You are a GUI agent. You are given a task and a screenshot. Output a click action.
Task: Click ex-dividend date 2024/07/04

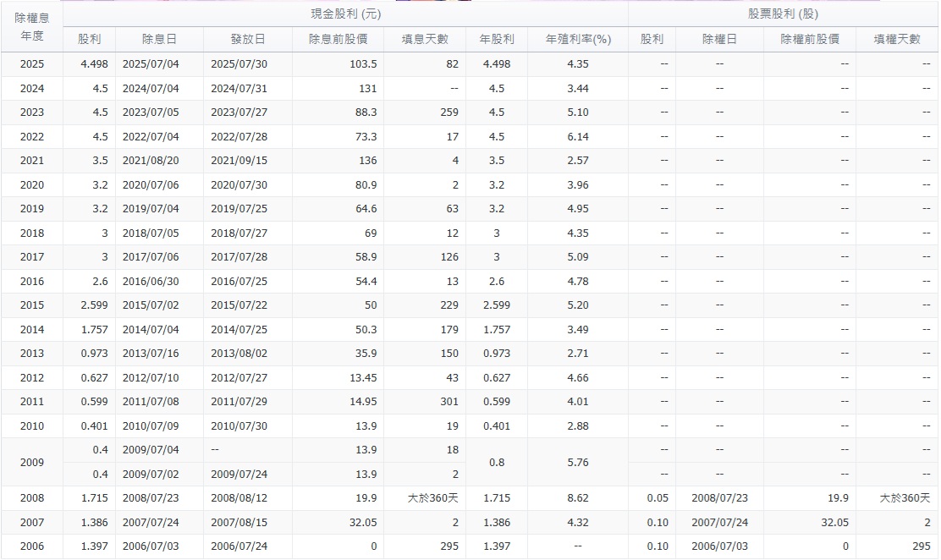(x=150, y=89)
